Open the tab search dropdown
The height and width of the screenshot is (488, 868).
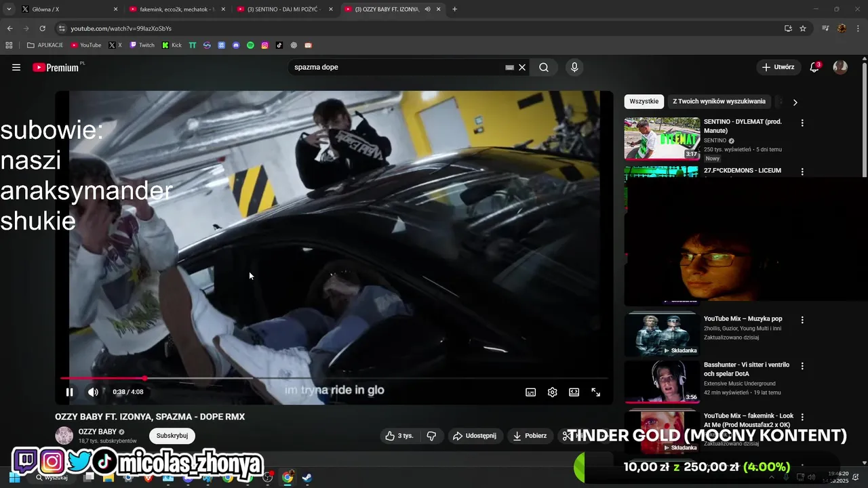tap(9, 9)
